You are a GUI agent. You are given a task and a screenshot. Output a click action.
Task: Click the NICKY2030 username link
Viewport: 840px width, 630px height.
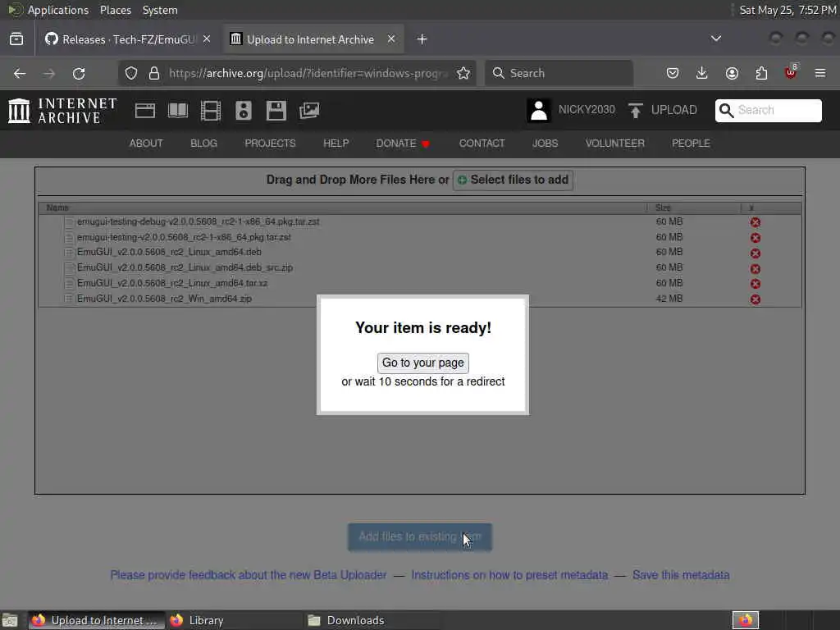click(x=587, y=110)
